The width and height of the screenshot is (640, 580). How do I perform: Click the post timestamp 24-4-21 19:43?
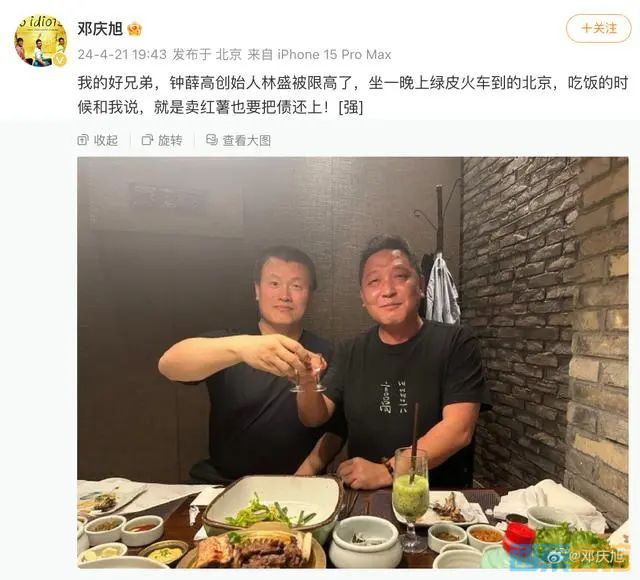pyautogui.click(x=122, y=54)
